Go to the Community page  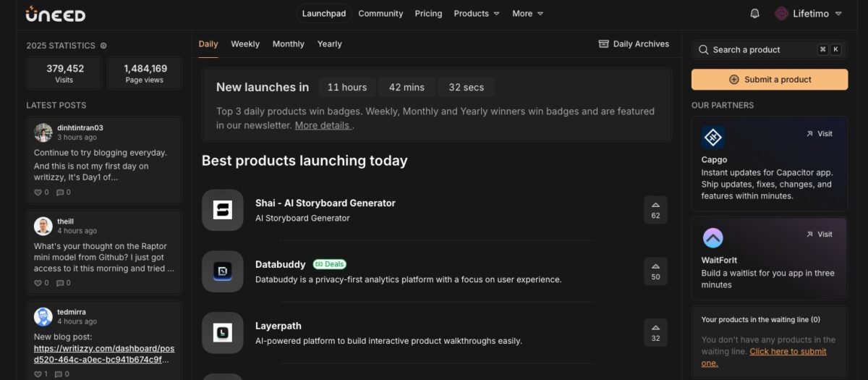click(380, 14)
